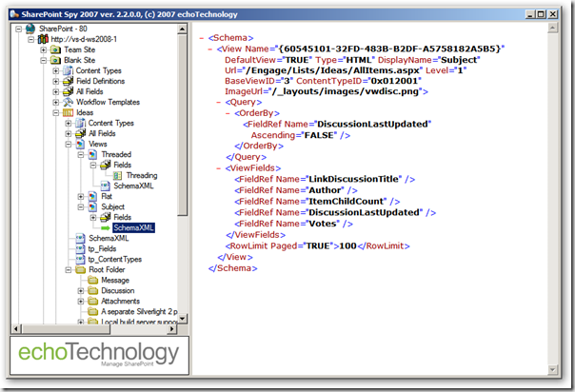Click the echoTechnology logo banner
This screenshot has width=575, height=392.
99,355
